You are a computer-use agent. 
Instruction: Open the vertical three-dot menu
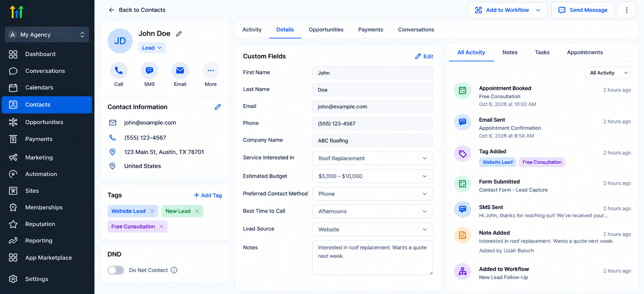(627, 10)
